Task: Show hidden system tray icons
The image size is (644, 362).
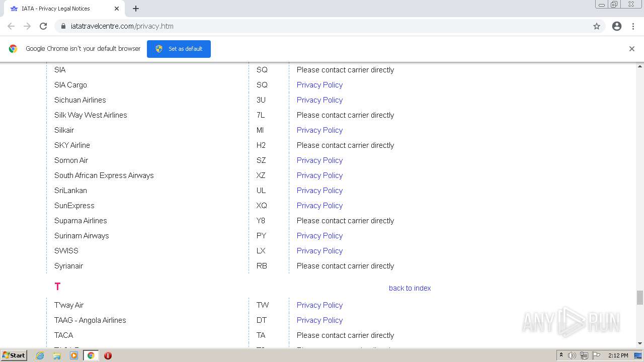Action: [x=561, y=355]
